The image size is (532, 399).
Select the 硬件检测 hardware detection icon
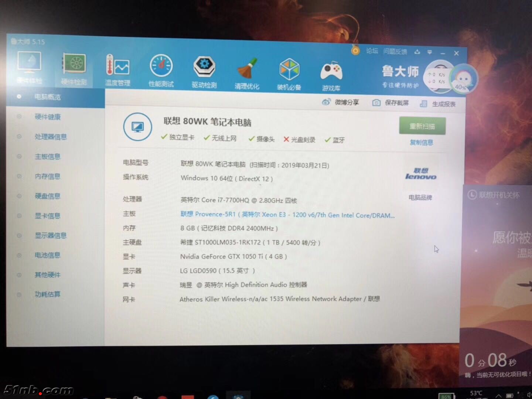tap(74, 68)
